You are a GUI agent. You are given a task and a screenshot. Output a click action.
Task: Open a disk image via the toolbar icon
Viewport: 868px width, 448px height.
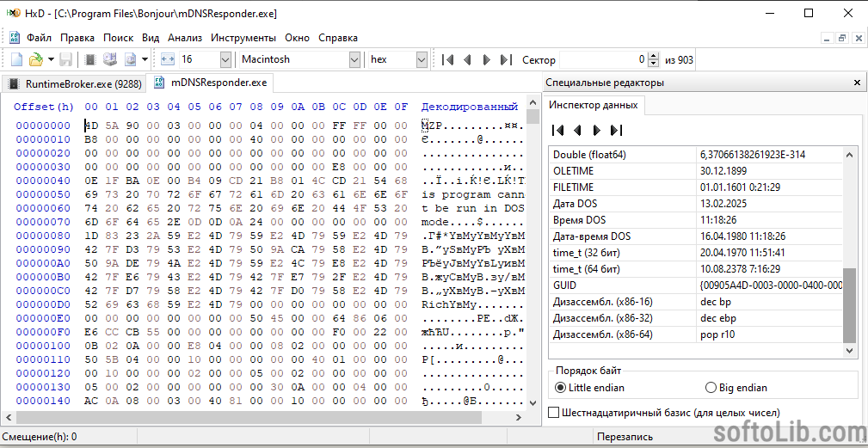click(x=131, y=59)
